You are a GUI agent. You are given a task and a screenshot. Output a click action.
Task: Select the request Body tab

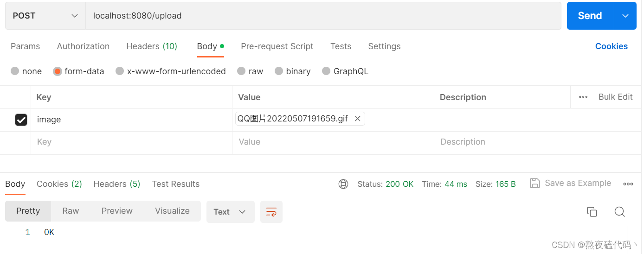point(211,46)
